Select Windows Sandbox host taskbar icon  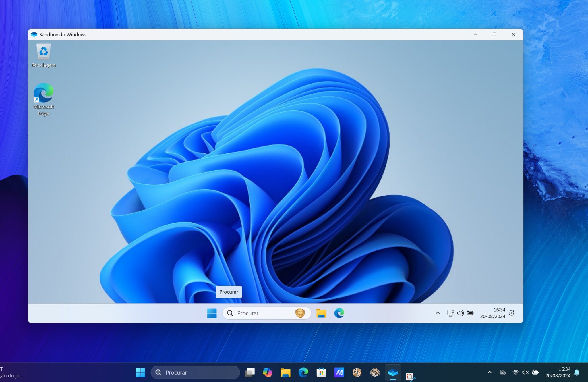point(393,373)
